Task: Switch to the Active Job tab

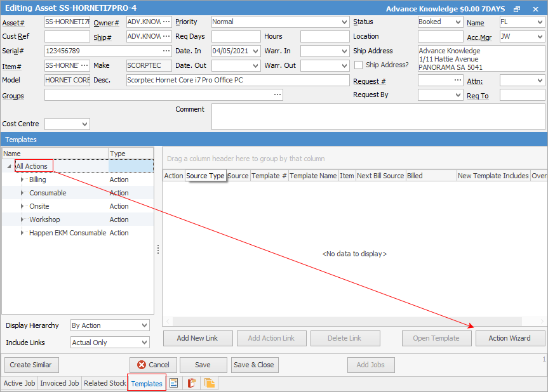Action: pos(19,383)
